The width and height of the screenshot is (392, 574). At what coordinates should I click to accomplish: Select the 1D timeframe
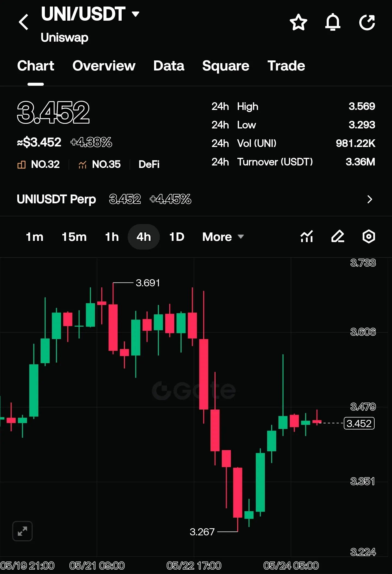177,237
